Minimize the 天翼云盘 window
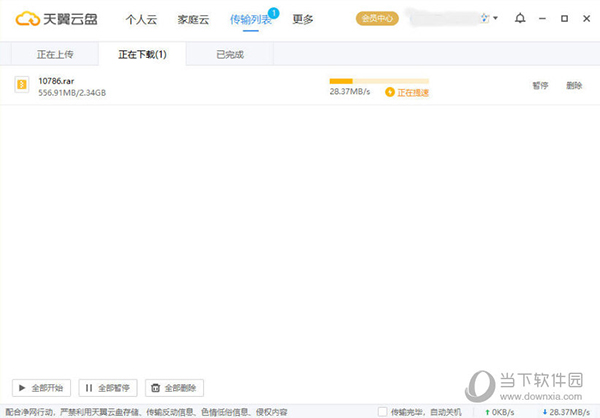 click(x=542, y=18)
